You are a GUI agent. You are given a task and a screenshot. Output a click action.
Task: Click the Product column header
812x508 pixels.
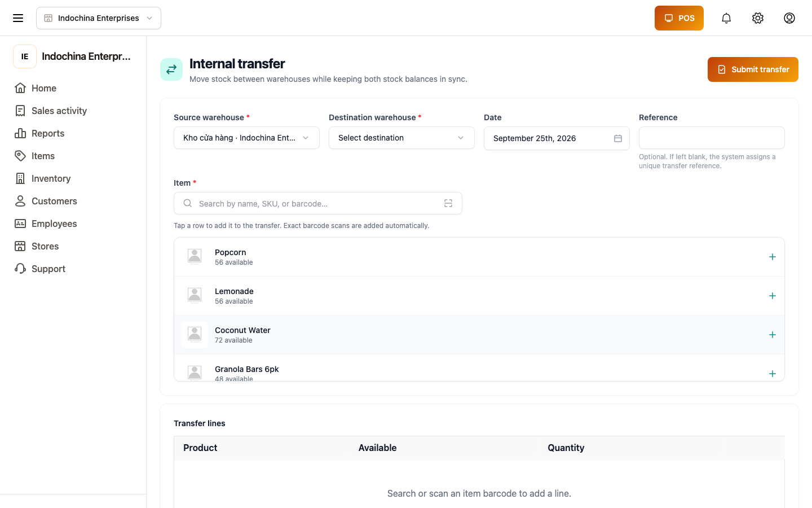[200, 448]
